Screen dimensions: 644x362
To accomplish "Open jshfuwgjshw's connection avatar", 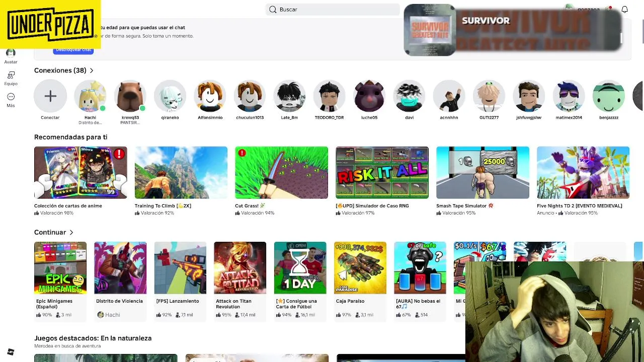I will coord(529,96).
